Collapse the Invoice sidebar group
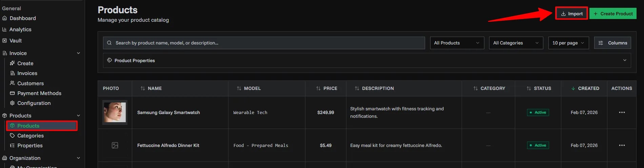The width and height of the screenshot is (644, 168). [x=78, y=53]
